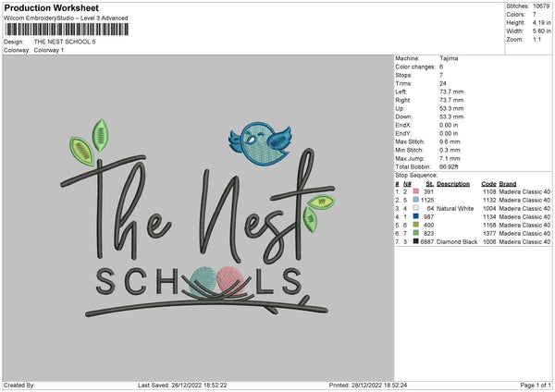Click 'Madeira Classic 40' in row 1
The width and height of the screenshot is (555, 392).
click(524, 191)
